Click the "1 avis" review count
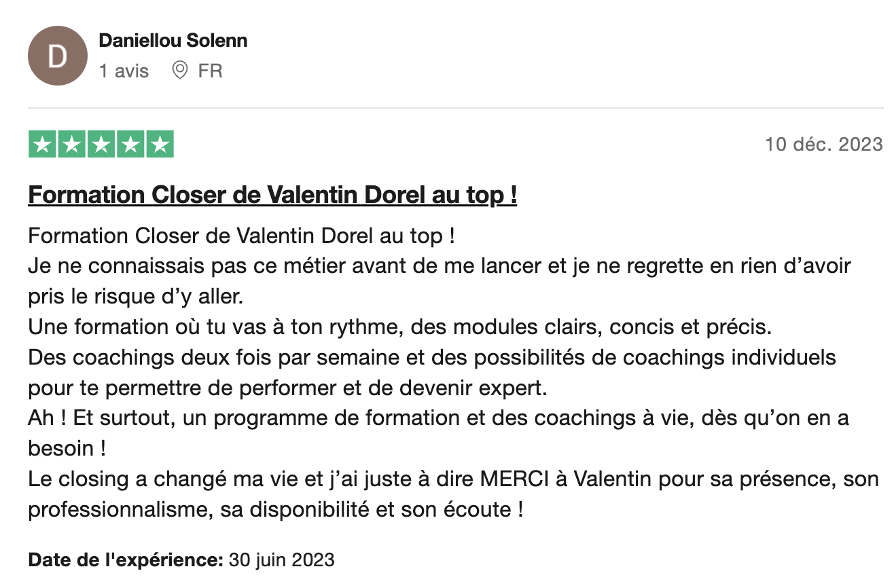 pyautogui.click(x=124, y=71)
